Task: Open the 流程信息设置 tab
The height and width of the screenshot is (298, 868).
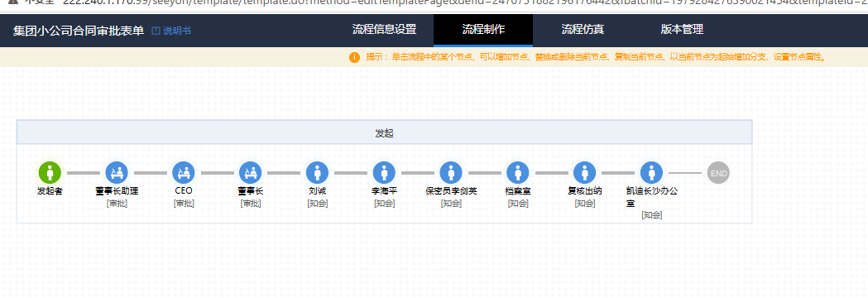Action: pos(384,30)
